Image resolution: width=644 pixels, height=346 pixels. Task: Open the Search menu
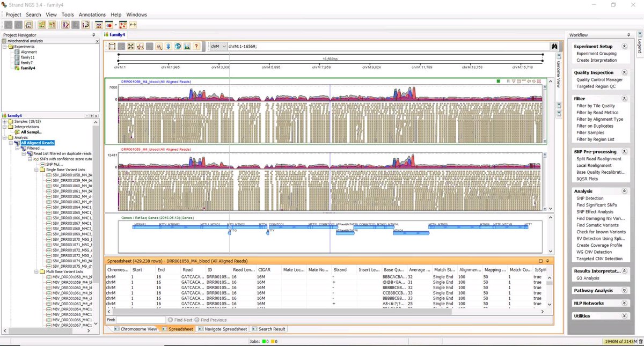click(33, 14)
